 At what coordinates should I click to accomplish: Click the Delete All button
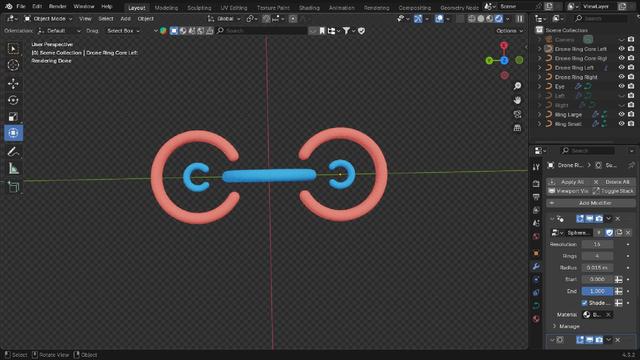coord(613,182)
